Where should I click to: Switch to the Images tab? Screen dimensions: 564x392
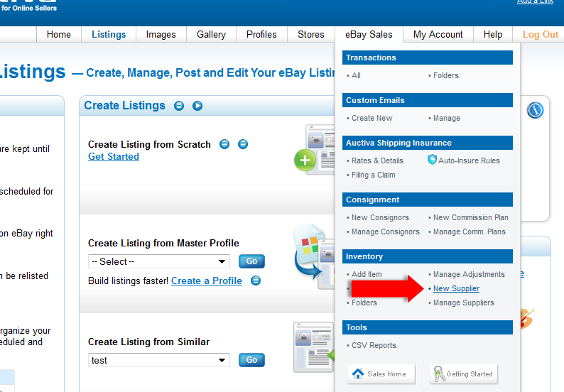(x=161, y=35)
